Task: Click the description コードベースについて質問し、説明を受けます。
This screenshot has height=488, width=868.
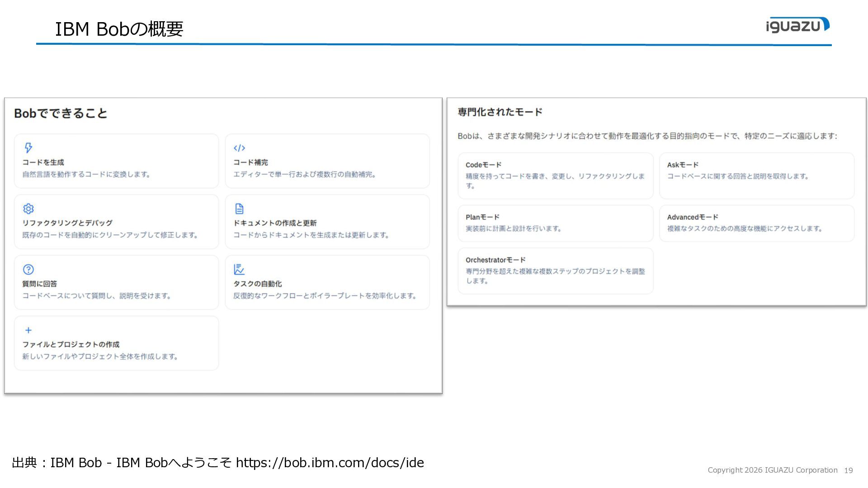Action: pos(97,296)
